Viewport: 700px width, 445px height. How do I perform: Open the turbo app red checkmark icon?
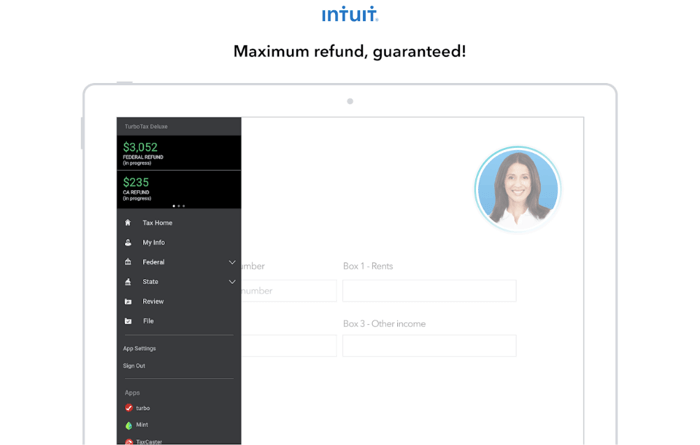coord(129,408)
